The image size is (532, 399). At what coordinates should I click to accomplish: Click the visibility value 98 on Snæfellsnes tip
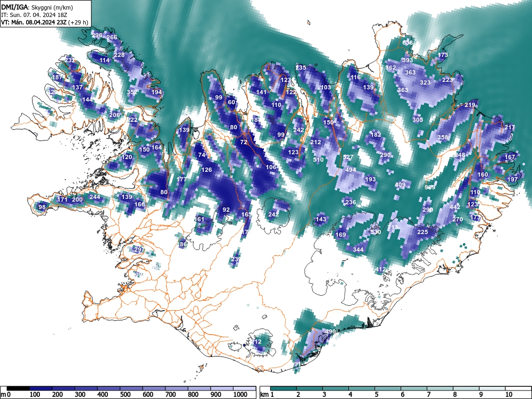click(42, 207)
